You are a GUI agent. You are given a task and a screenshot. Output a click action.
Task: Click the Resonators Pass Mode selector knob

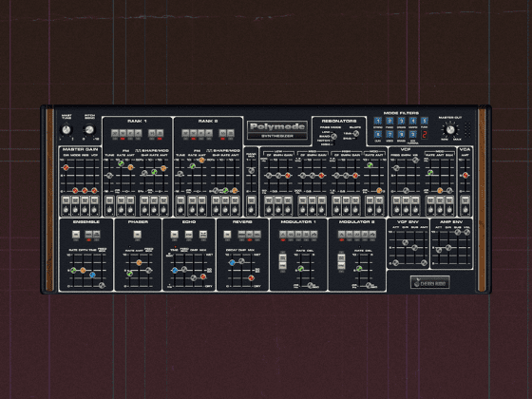pyautogui.click(x=333, y=136)
